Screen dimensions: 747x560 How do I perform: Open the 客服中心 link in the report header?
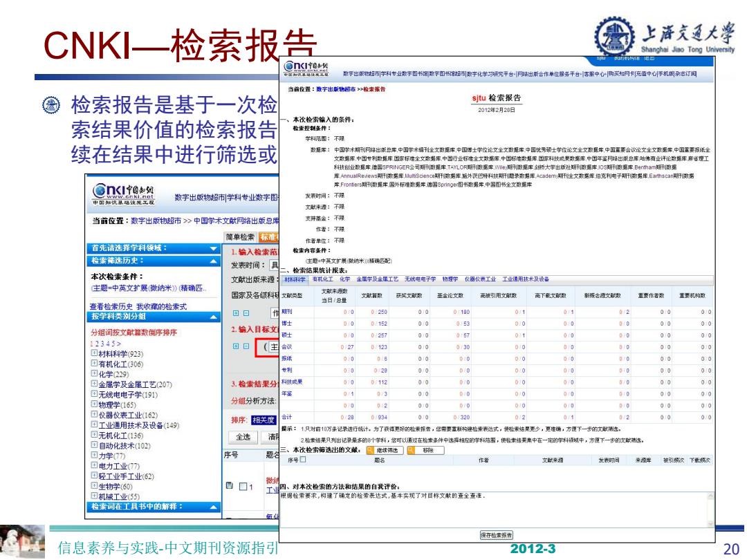click(594, 74)
